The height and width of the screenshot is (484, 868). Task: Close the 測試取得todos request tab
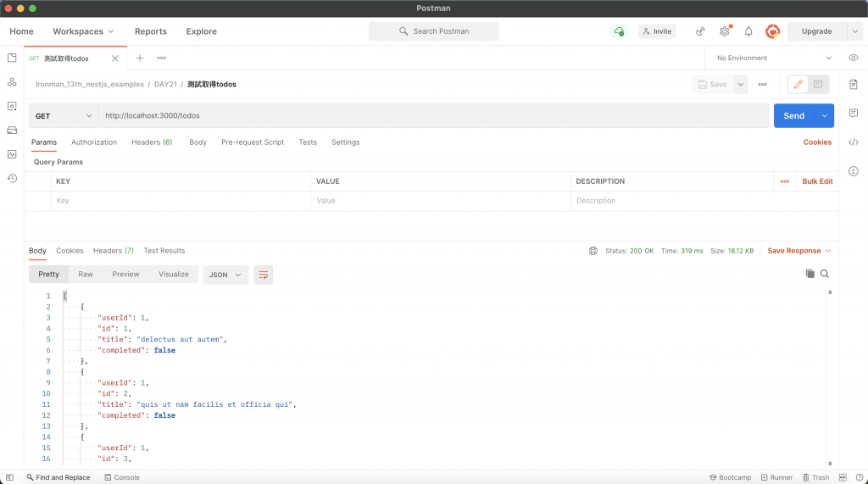tap(114, 58)
